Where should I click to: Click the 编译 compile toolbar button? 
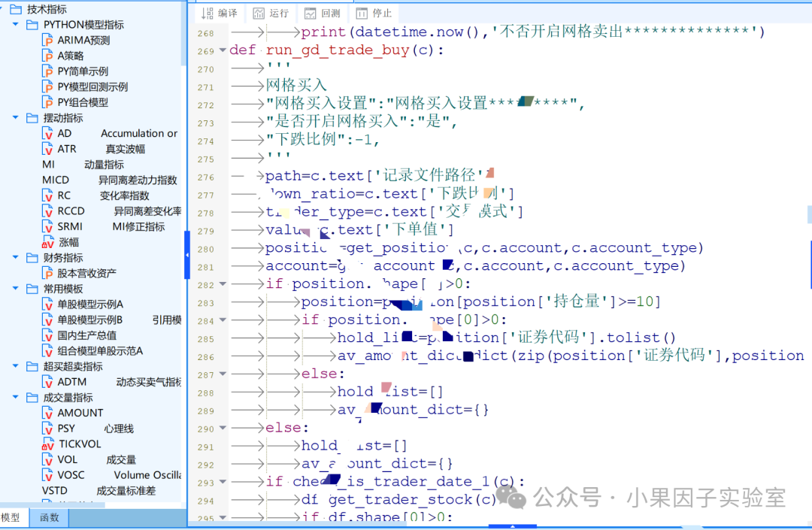click(x=219, y=13)
